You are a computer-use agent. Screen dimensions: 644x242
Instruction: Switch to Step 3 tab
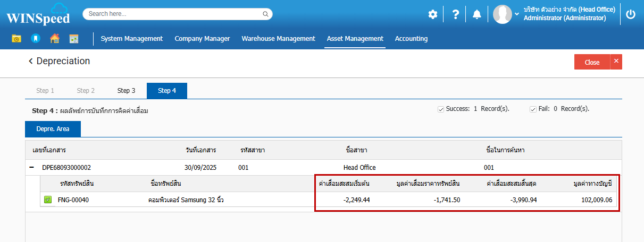pyautogui.click(x=127, y=91)
